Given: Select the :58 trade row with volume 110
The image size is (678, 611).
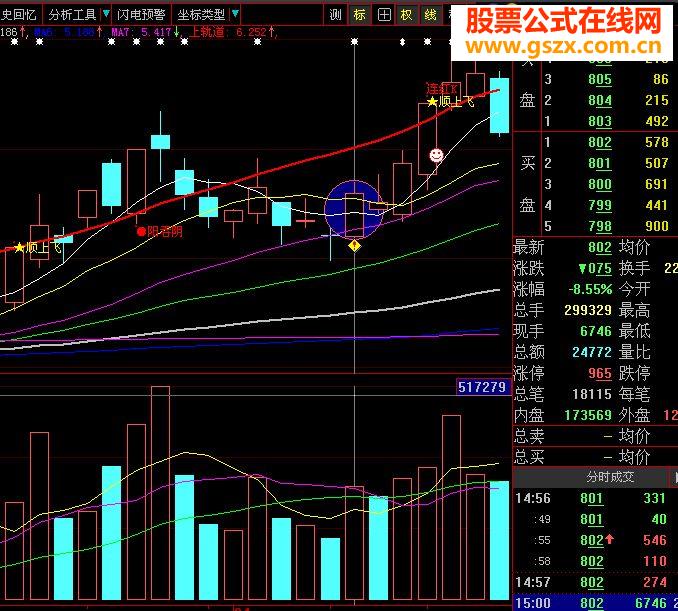Looking at the screenshot, I should 595,561.
